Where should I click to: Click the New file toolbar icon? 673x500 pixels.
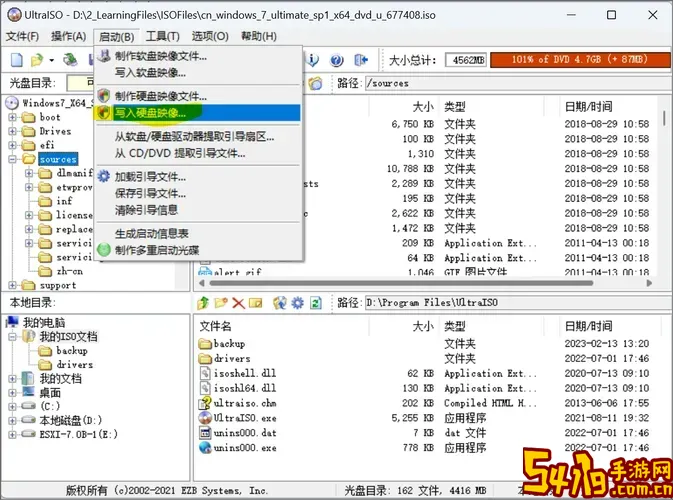(16, 60)
